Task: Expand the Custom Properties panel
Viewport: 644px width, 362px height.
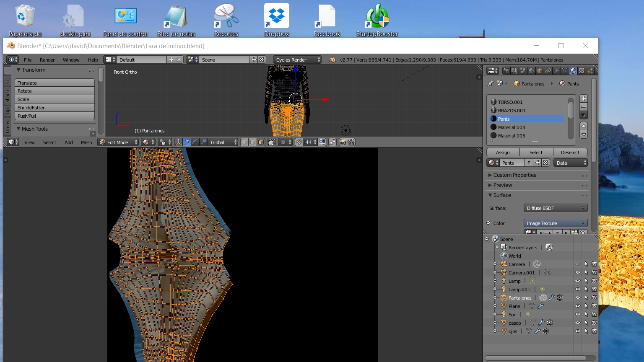Action: (514, 175)
